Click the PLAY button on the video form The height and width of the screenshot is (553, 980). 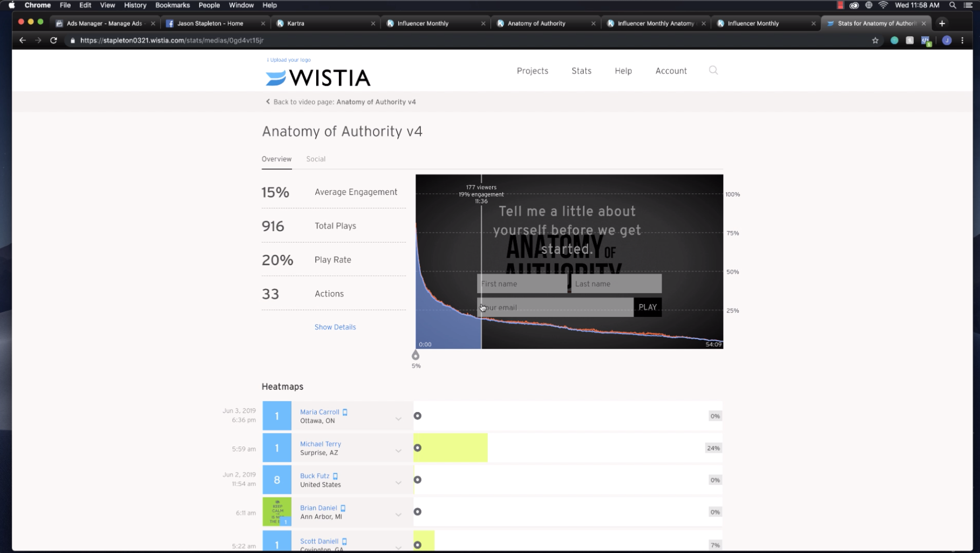point(648,307)
